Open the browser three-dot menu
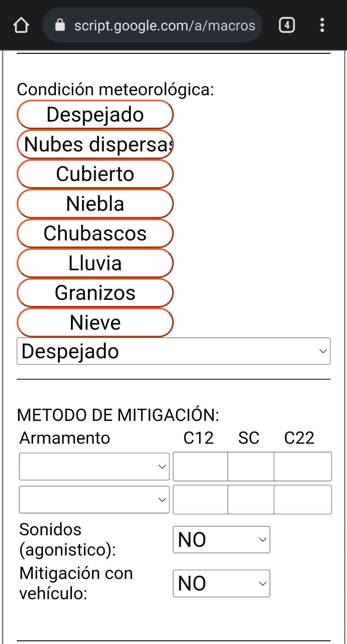Screen dimensions: 347x644 (322, 25)
